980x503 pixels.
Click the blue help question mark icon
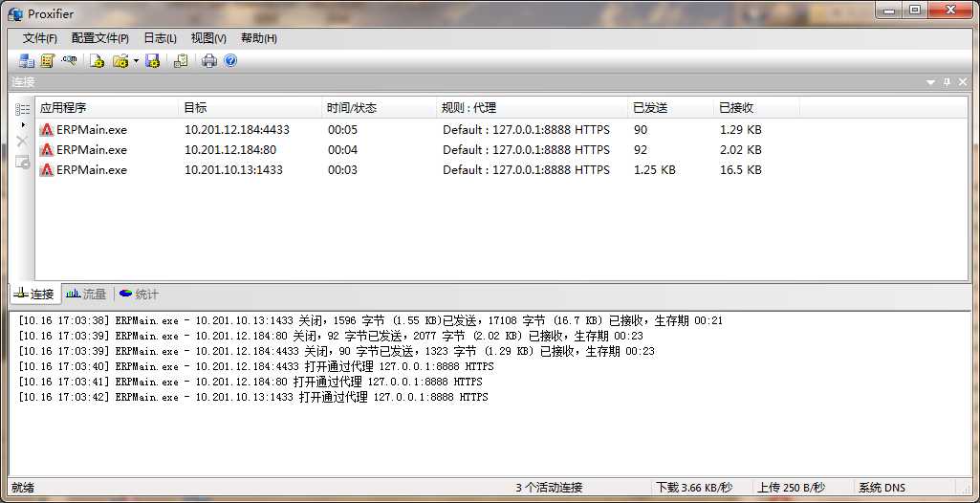[230, 61]
